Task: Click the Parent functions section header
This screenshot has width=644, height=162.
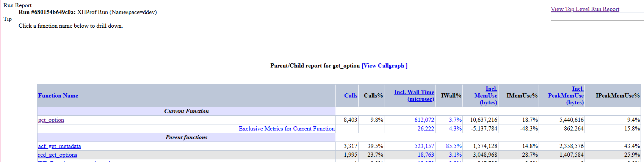Action: [x=186, y=137]
